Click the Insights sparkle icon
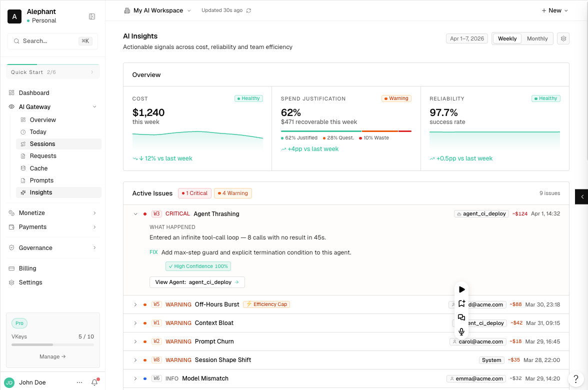This screenshot has width=588, height=390. (x=23, y=192)
